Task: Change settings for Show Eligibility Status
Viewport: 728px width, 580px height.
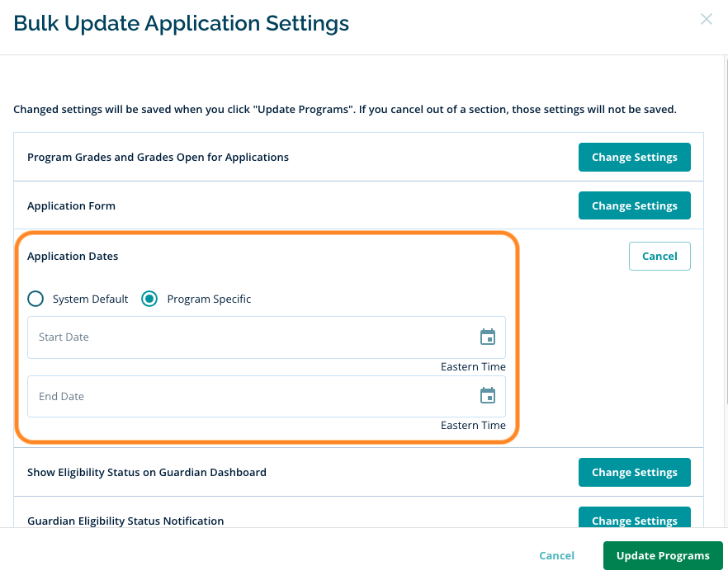Action: click(x=634, y=472)
